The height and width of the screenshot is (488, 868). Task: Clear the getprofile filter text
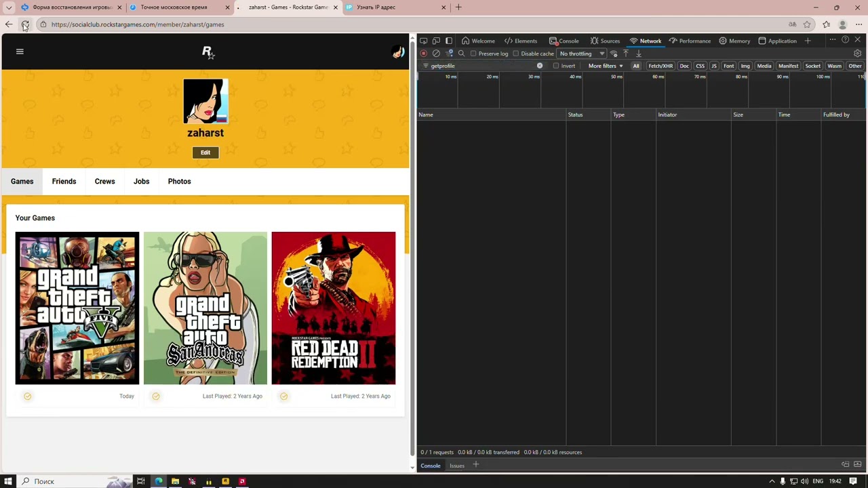(x=540, y=66)
